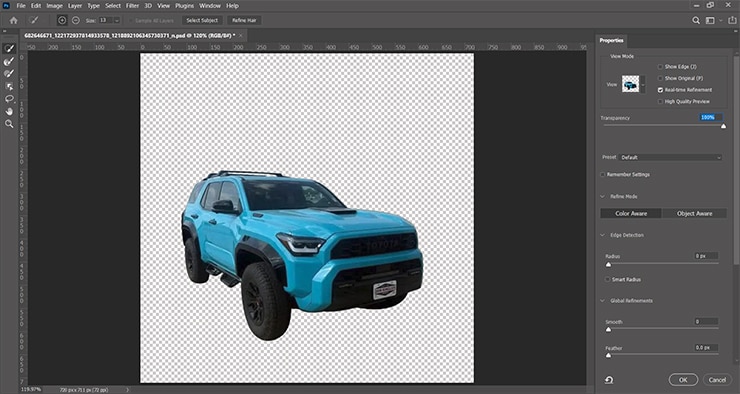Select the Hand tool
The width and height of the screenshot is (740, 394).
(9, 111)
